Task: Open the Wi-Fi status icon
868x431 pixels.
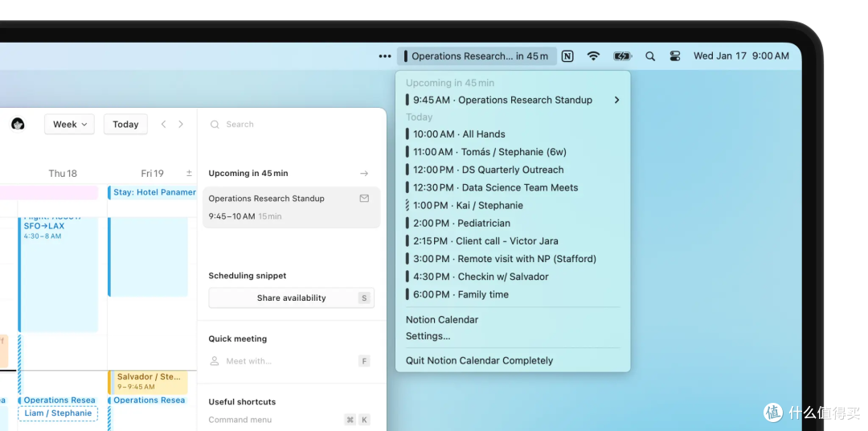Action: coord(593,56)
